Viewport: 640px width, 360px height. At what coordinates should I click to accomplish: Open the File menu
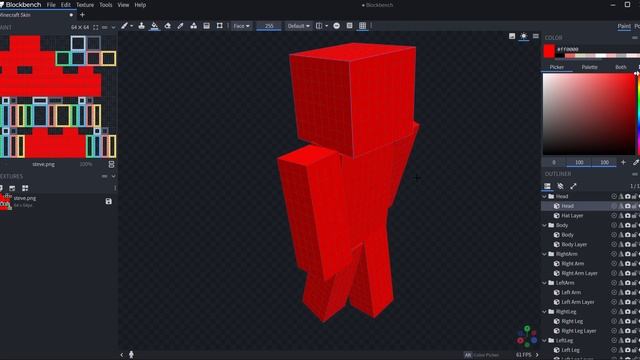tap(51, 5)
